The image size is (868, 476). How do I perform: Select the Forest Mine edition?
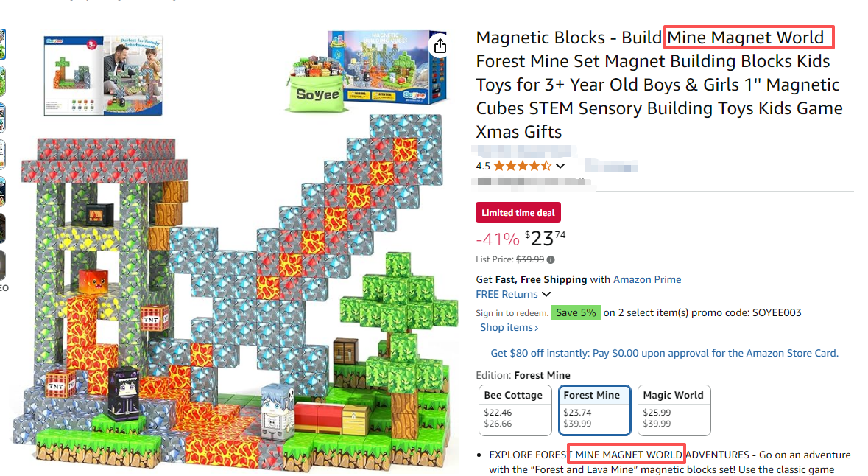pos(595,410)
